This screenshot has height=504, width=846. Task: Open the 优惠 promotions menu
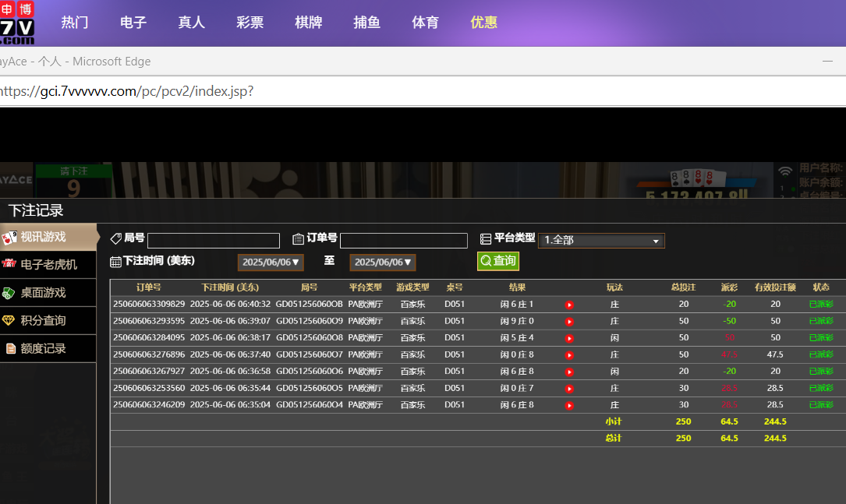pos(483,23)
